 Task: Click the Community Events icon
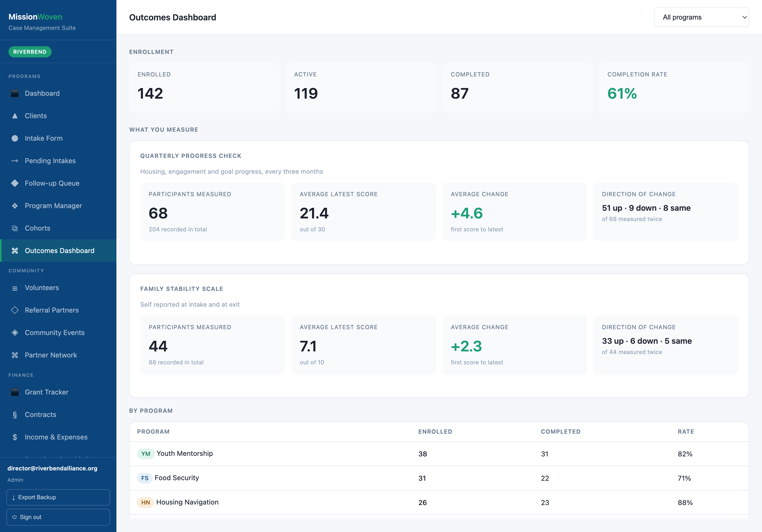(15, 333)
